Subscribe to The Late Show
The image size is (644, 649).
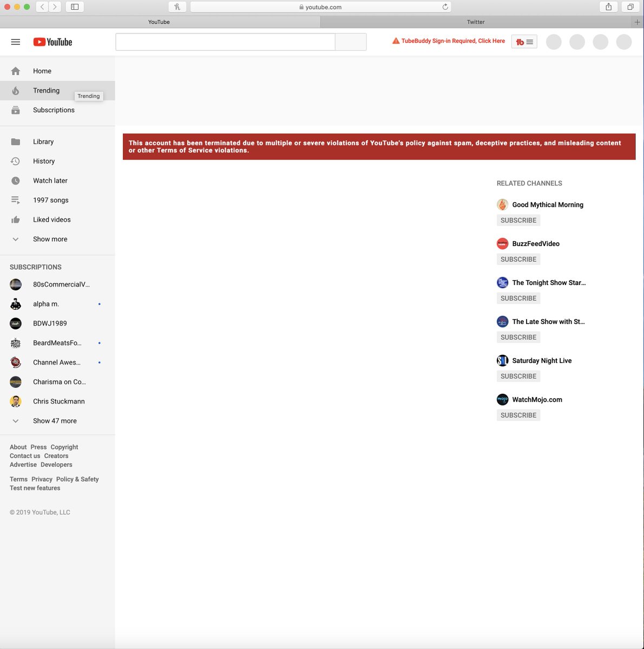[518, 337]
